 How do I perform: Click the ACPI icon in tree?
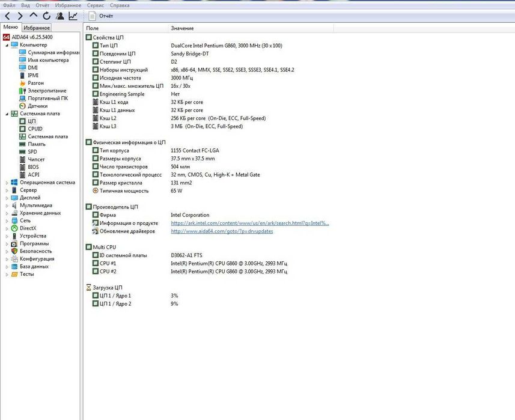(22, 175)
